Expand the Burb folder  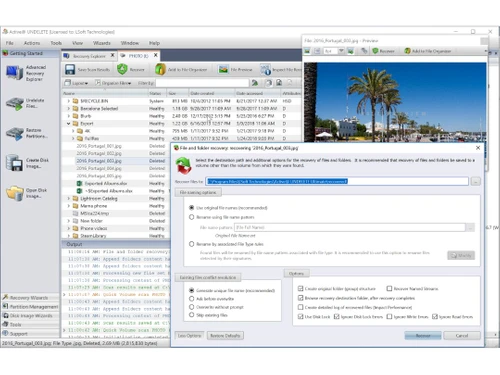pyautogui.click(x=69, y=116)
